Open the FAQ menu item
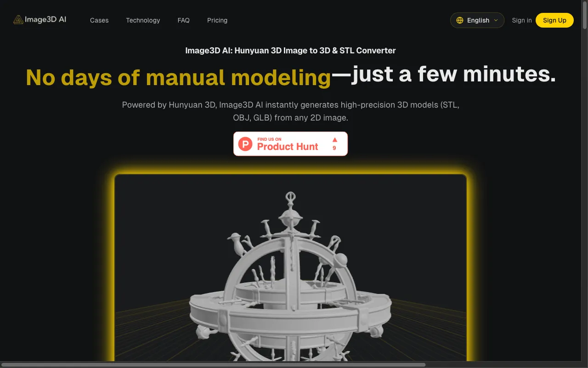The image size is (588, 368). click(183, 20)
